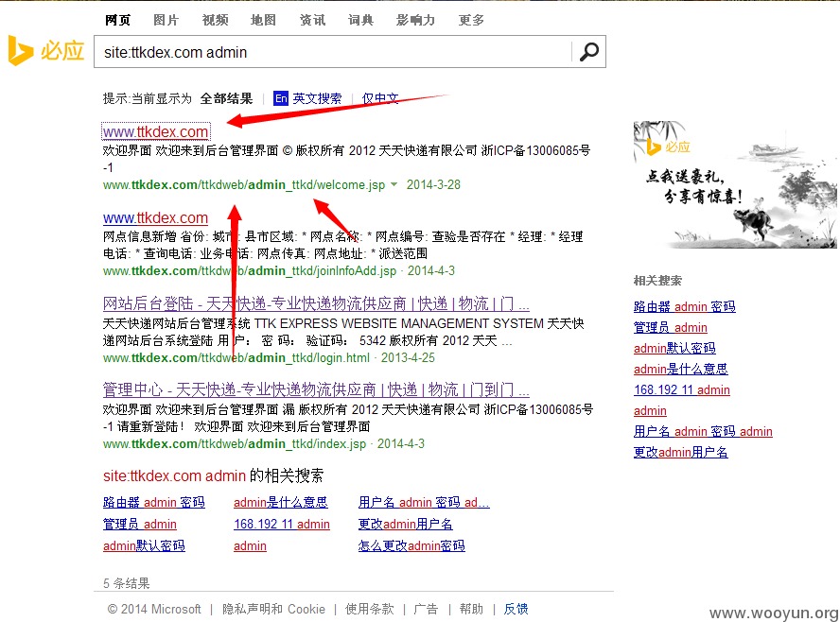840x622 pixels.
Task: Click URL text admin_ttkd/joinInfoAdd.jsp
Action: (x=323, y=271)
